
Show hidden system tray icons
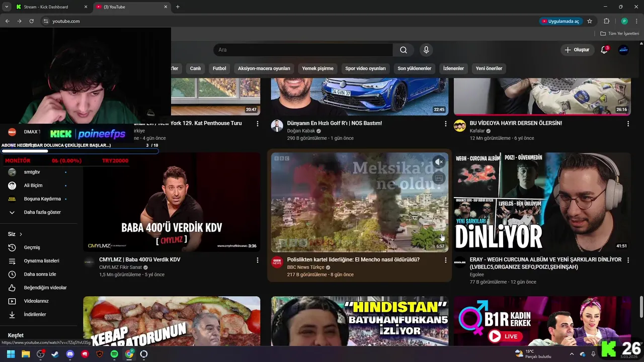click(572, 354)
